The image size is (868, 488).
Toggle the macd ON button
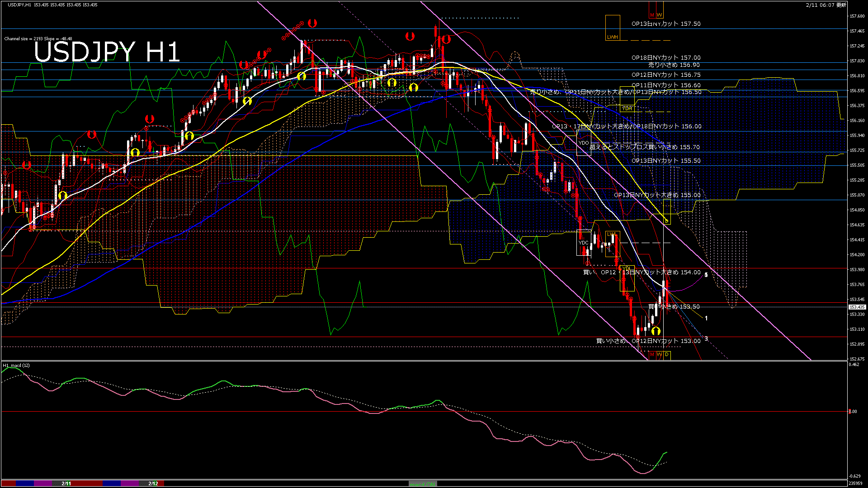423,484
